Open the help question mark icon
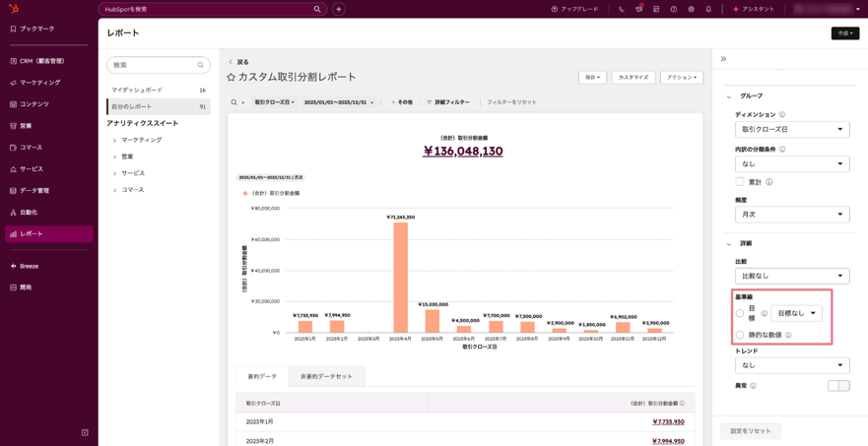The image size is (868, 446). coord(674,9)
